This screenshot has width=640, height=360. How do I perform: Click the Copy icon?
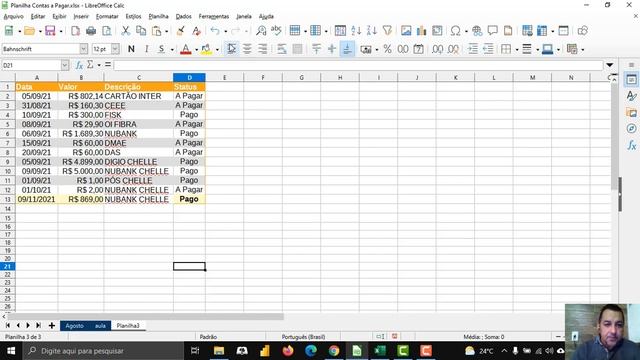[141, 31]
